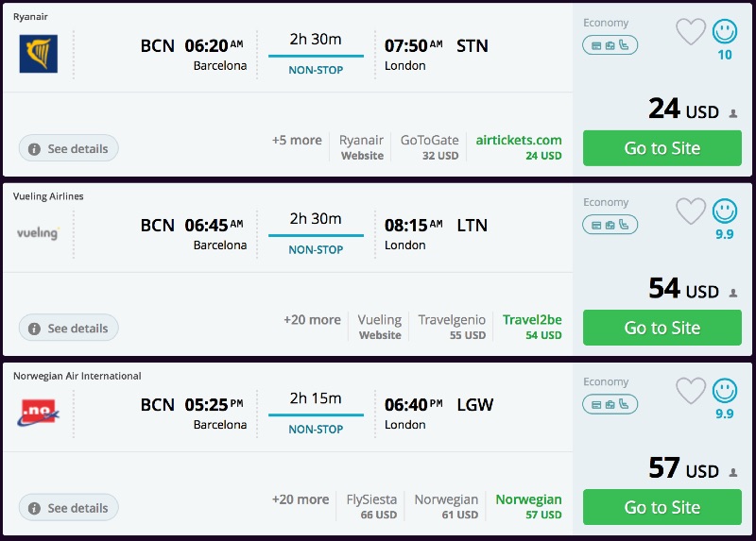Favorite the Ryanair flight with heart icon
Viewport: 756px width, 541px height.
coord(691,32)
